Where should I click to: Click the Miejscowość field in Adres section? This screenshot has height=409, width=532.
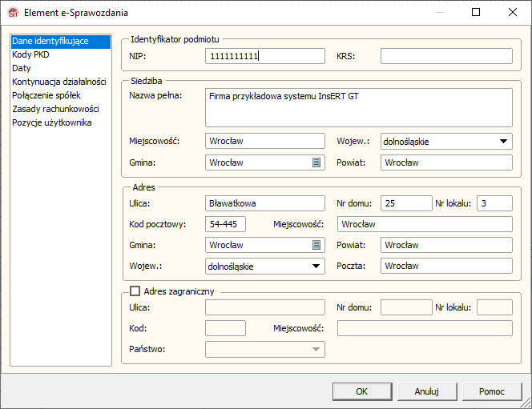[425, 224]
